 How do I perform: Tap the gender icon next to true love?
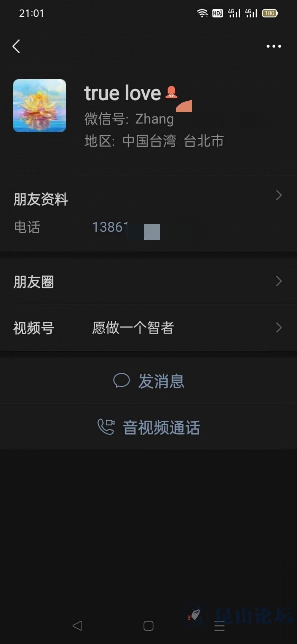171,92
